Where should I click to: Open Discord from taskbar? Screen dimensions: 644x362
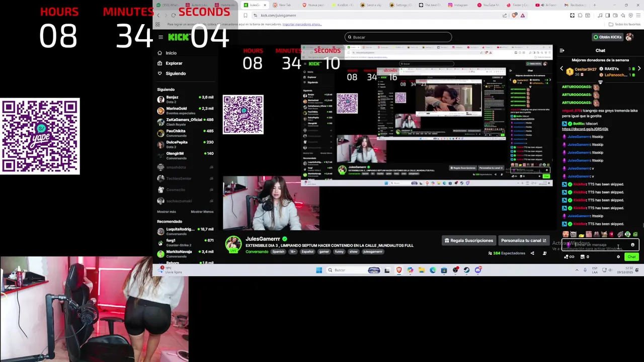[478, 270]
